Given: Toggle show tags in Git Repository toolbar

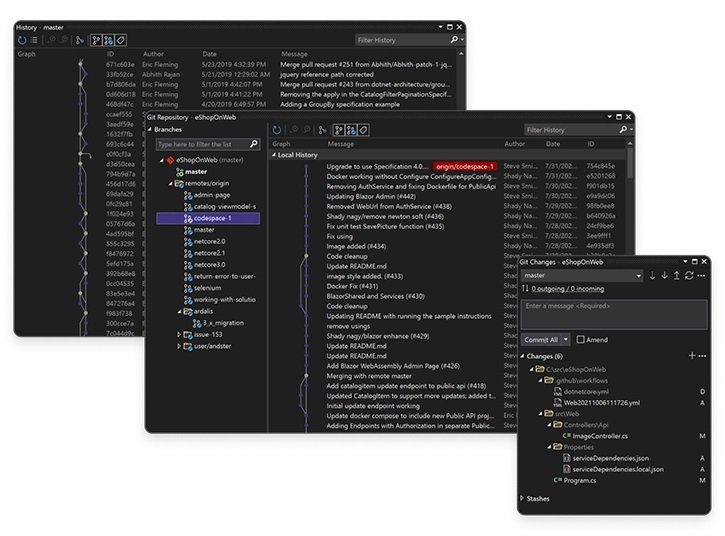Looking at the screenshot, I should coord(363,130).
